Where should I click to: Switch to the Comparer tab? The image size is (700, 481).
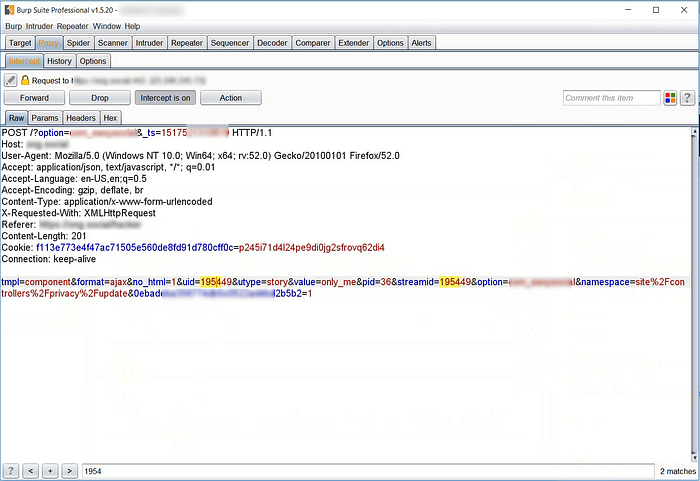tap(312, 43)
